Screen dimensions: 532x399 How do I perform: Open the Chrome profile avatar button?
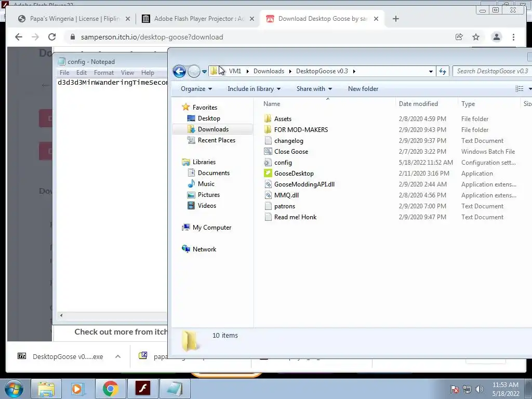click(496, 37)
